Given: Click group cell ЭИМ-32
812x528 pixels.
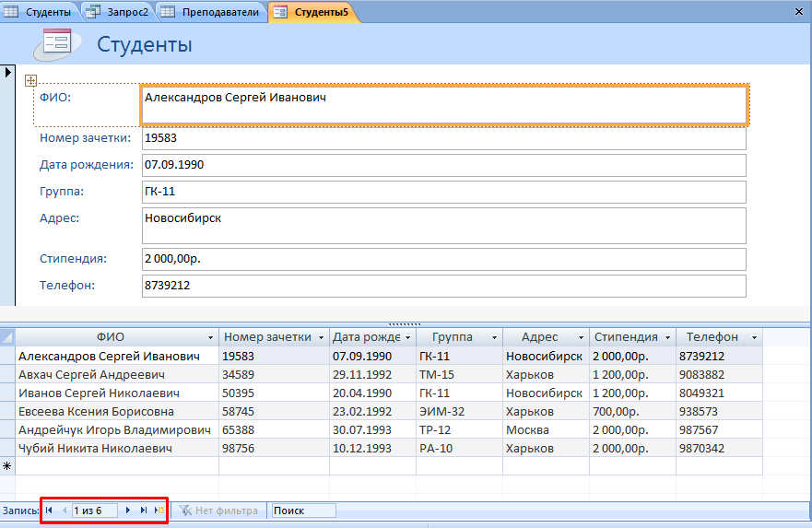Looking at the screenshot, I should click(x=459, y=412).
